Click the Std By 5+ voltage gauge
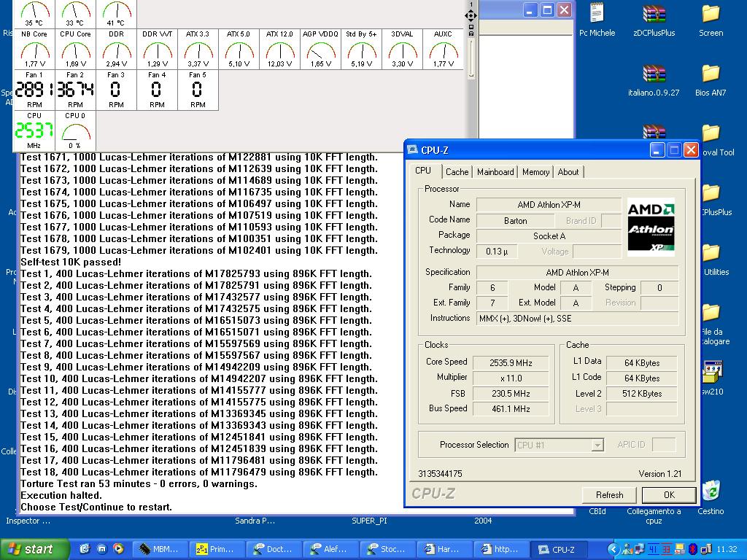 [362, 50]
